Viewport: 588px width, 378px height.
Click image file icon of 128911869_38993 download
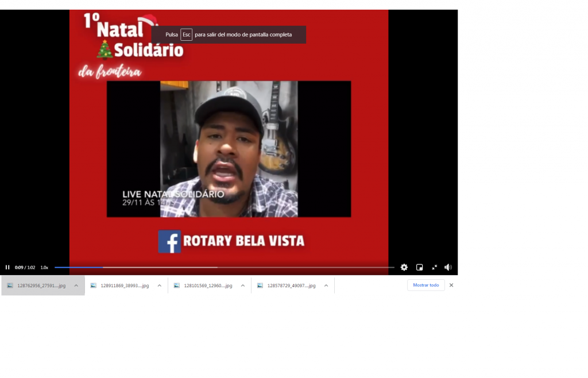[94, 286]
